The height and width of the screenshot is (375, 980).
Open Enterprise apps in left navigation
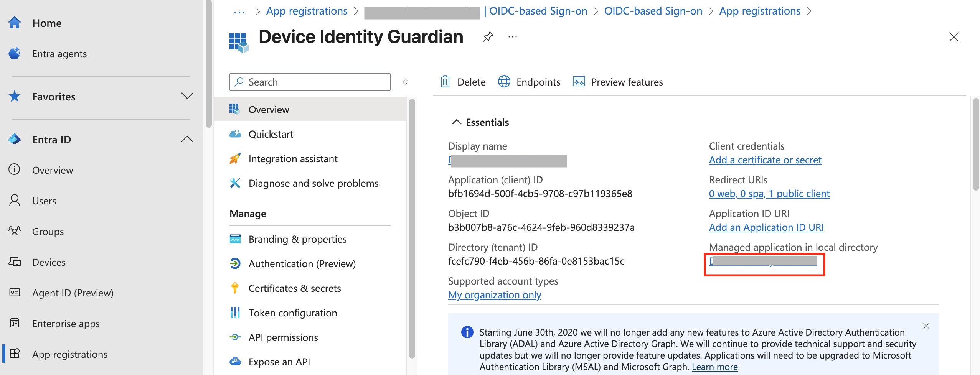tap(66, 324)
